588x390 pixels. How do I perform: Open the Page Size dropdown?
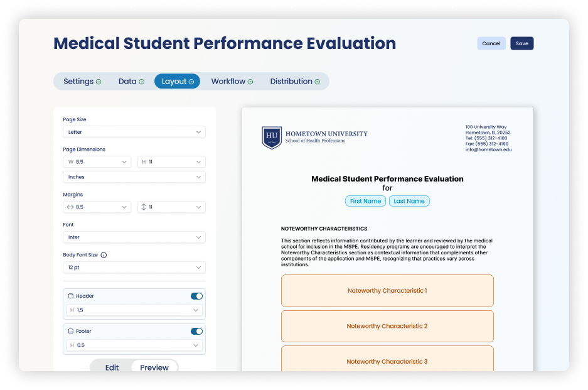134,132
